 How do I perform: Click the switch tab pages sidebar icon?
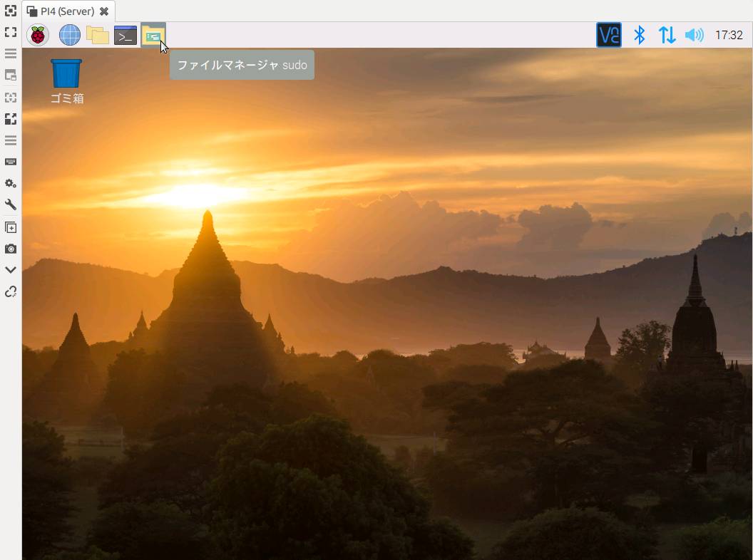pyautogui.click(x=11, y=75)
